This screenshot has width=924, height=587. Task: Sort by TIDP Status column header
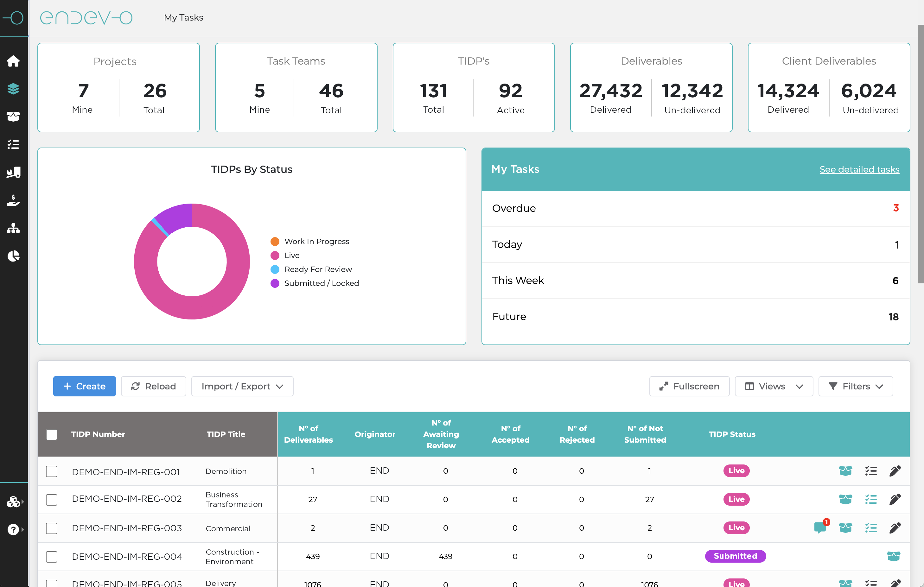[732, 434]
